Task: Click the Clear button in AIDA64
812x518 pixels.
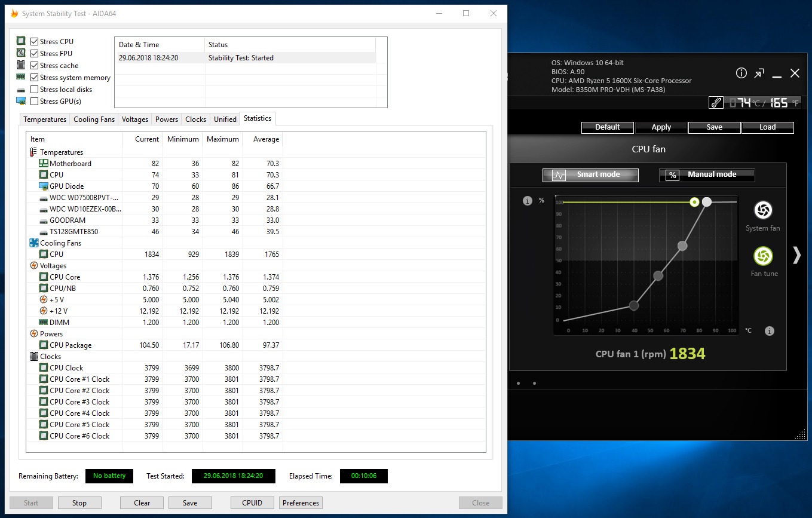Action: tap(142, 503)
